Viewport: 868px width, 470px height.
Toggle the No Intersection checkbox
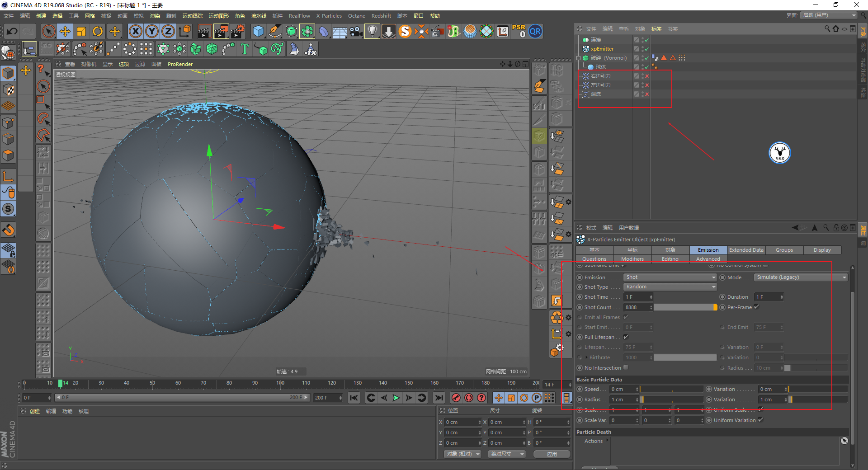click(626, 367)
